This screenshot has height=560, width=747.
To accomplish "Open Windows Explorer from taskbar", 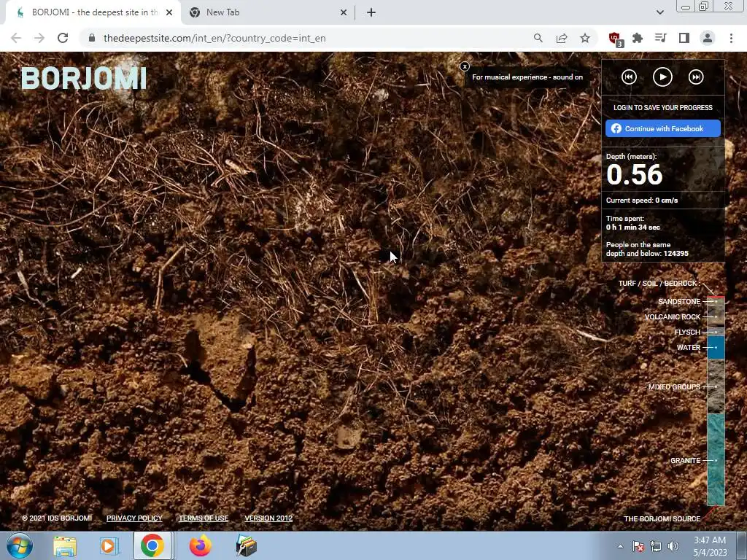I will [65, 546].
